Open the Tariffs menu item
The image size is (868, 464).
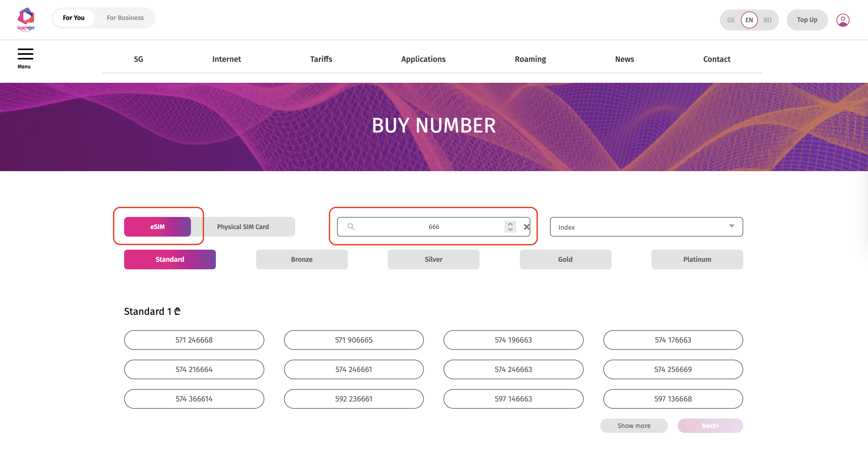click(321, 59)
